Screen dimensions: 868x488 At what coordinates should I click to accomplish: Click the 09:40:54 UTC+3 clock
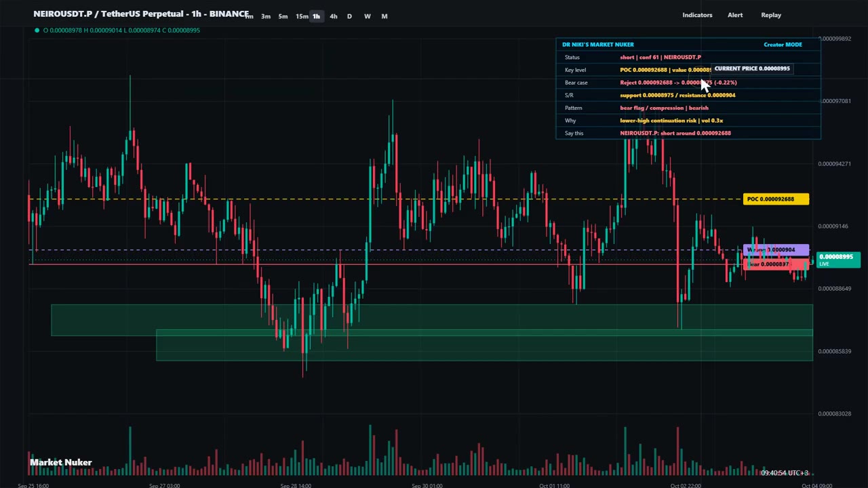785,473
